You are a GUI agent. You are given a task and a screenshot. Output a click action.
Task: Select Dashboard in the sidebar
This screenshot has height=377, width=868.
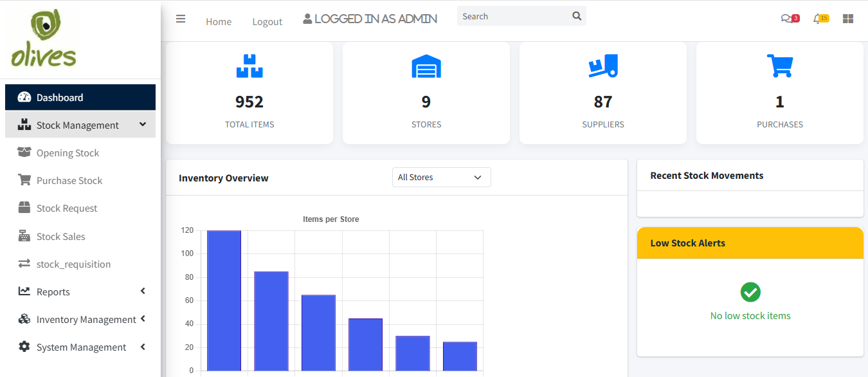click(60, 98)
